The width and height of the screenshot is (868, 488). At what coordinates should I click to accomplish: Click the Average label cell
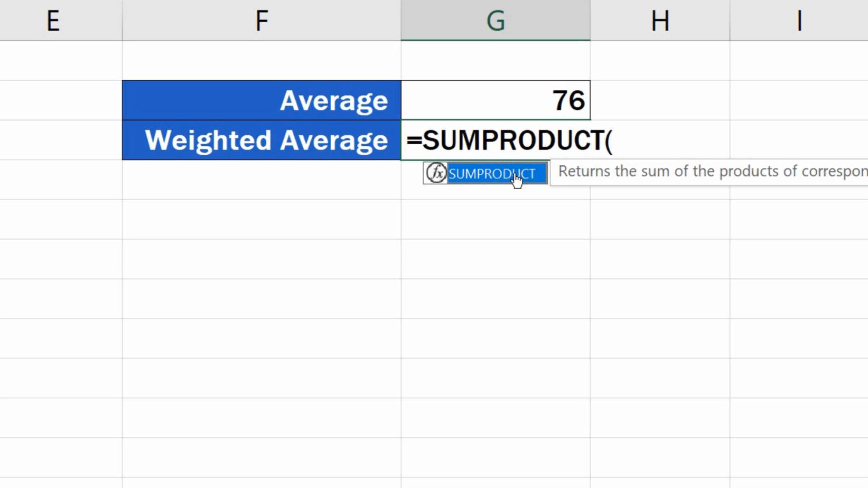(262, 100)
